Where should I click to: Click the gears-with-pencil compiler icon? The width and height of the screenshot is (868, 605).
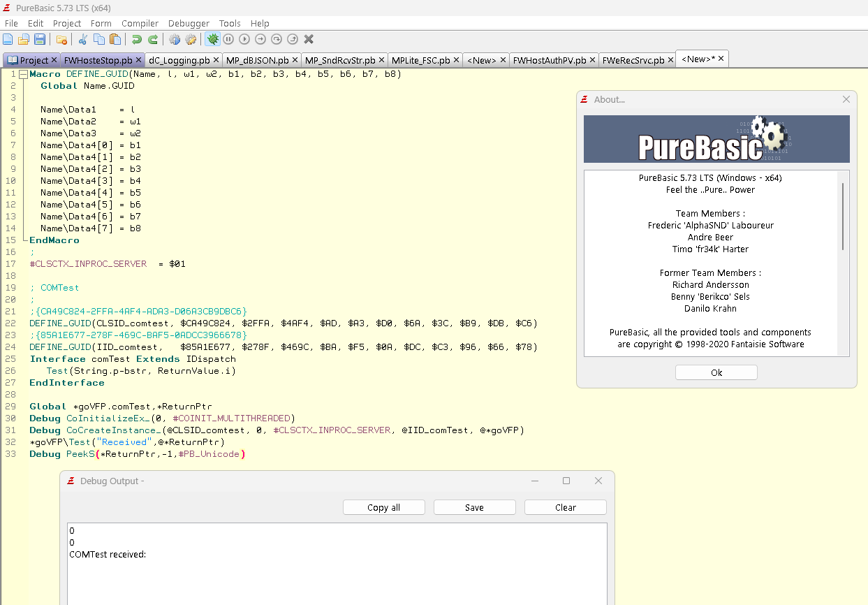[191, 39]
